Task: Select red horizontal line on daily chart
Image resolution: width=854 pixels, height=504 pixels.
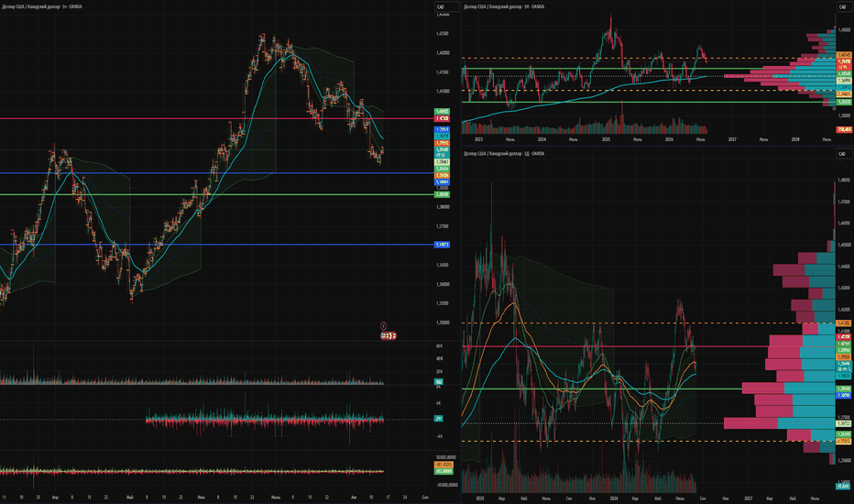Action: pyautogui.click(x=648, y=346)
